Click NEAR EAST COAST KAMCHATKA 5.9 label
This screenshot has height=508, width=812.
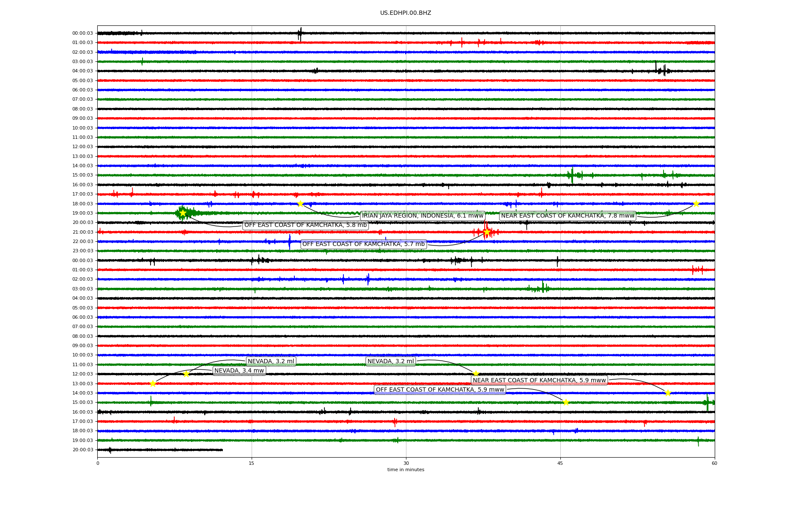coord(539,380)
